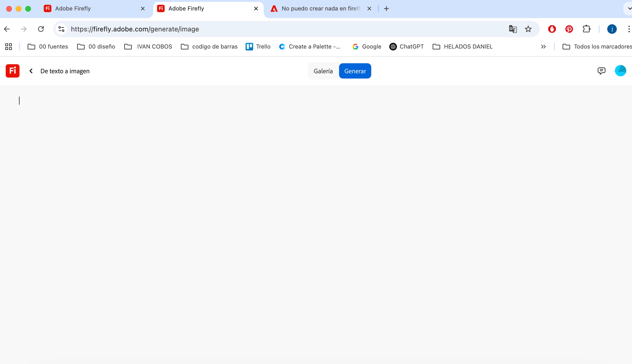This screenshot has height=364, width=632.
Task: Open the Trello bookmark
Action: click(x=258, y=47)
